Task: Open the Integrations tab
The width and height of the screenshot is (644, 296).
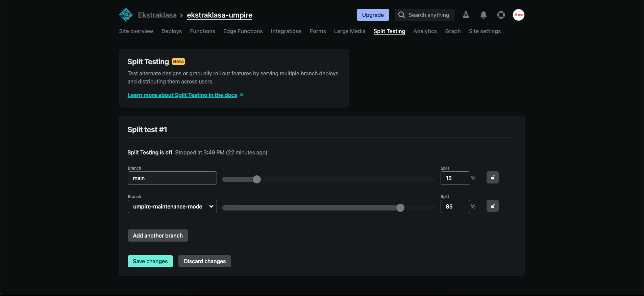Action: [286, 31]
